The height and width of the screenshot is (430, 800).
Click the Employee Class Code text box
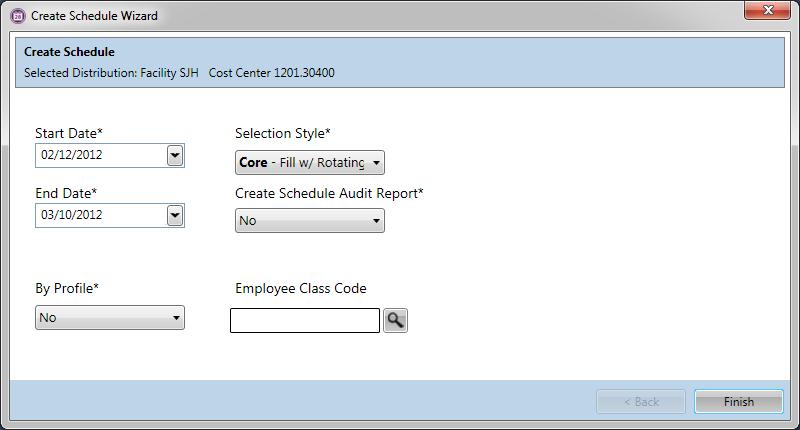pyautogui.click(x=305, y=320)
